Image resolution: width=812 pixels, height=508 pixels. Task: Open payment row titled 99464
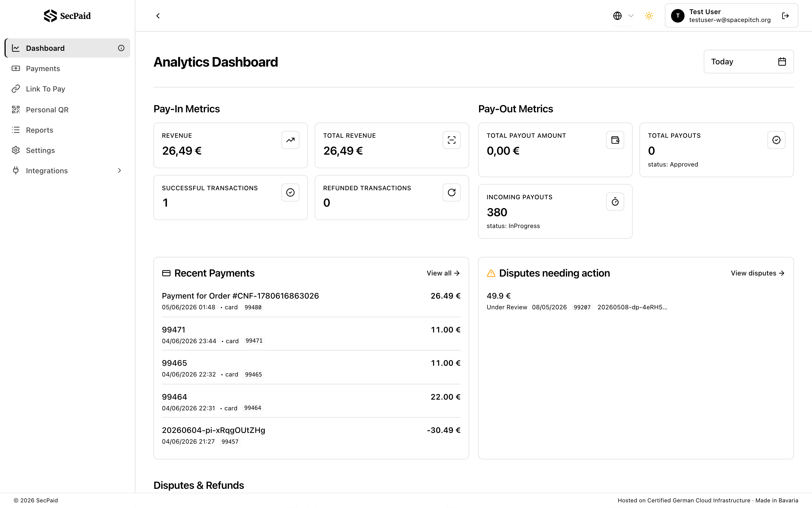click(311, 402)
